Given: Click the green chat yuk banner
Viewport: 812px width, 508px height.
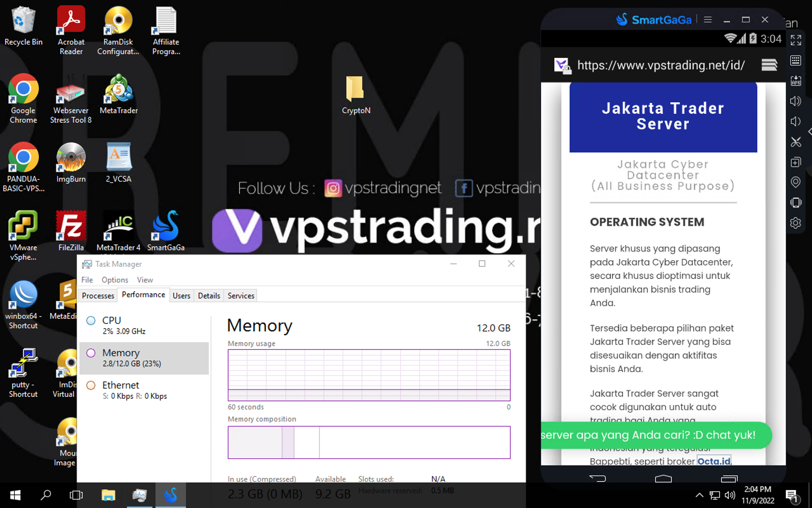Looking at the screenshot, I should pyautogui.click(x=656, y=435).
